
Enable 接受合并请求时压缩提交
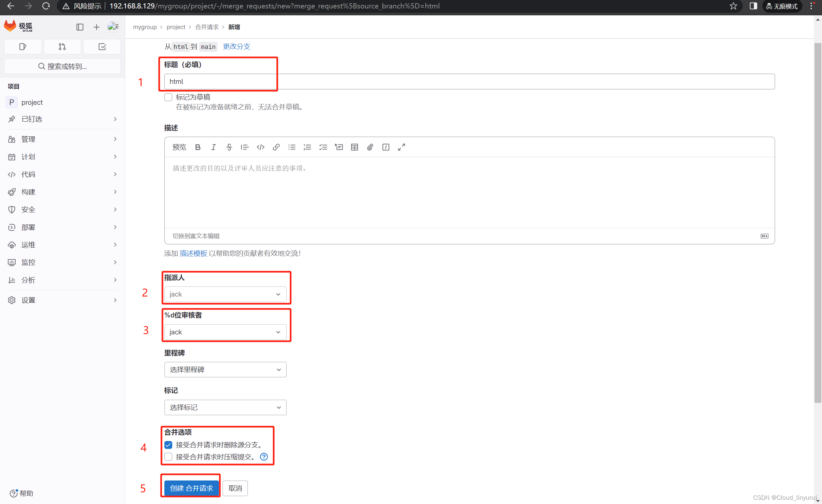tap(168, 457)
